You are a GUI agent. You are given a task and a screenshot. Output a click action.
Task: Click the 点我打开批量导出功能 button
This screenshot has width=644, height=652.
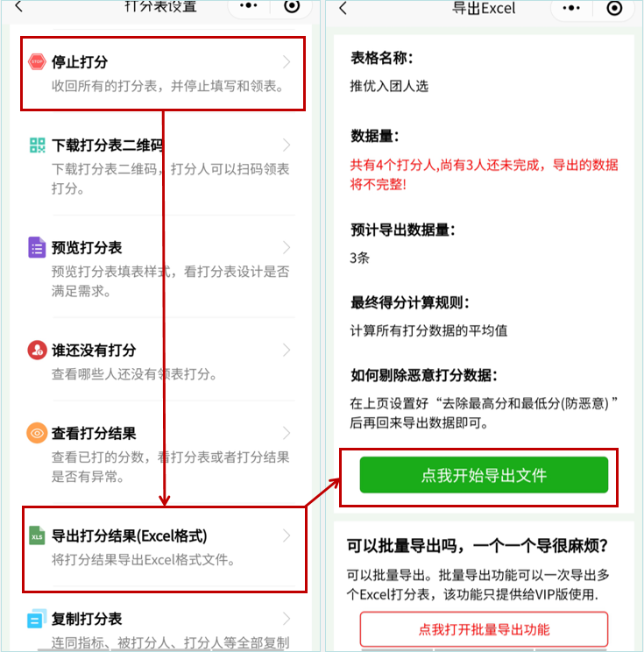pos(484,629)
